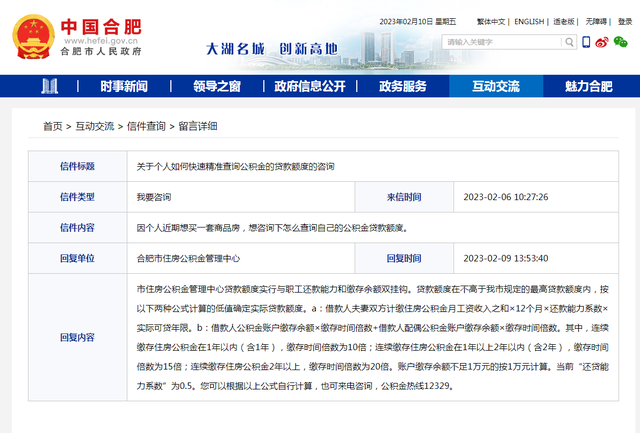
Task: Go to 信件查询 in breadcrumb
Action: click(x=146, y=127)
